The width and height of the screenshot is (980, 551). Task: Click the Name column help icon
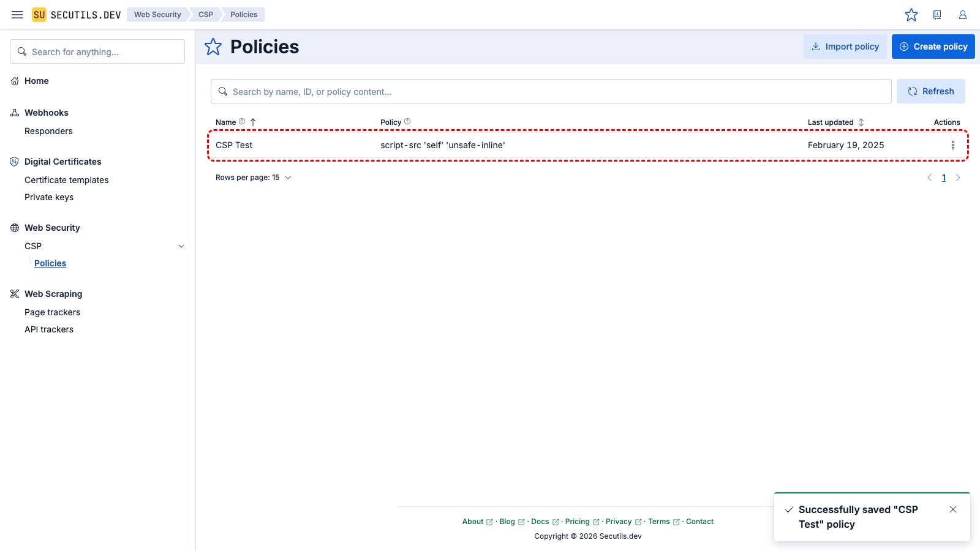242,121
